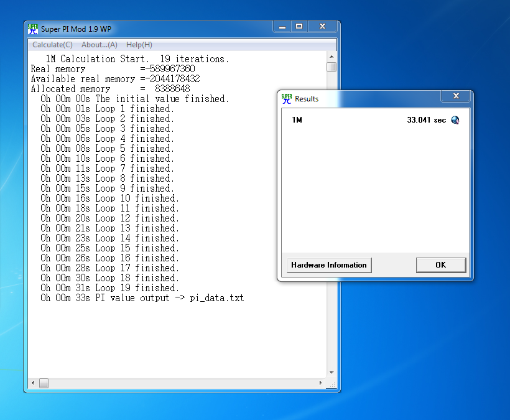This screenshot has width=510, height=420.
Task: Open the Calculate(C) menu
Action: coord(52,45)
